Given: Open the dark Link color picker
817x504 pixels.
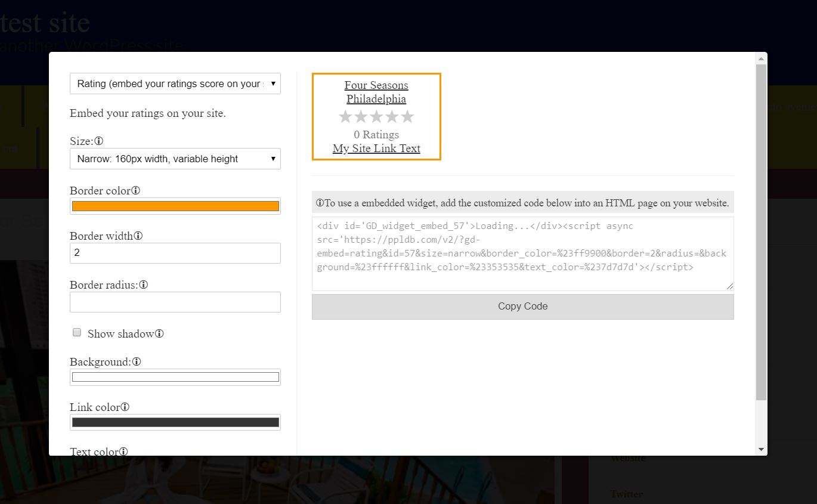Looking at the screenshot, I should click(x=175, y=422).
